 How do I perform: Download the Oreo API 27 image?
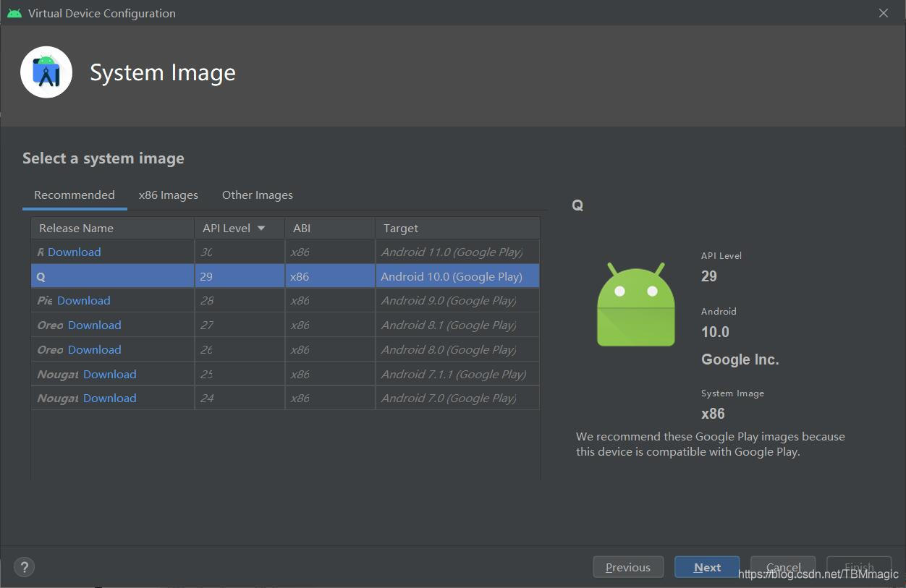point(95,325)
